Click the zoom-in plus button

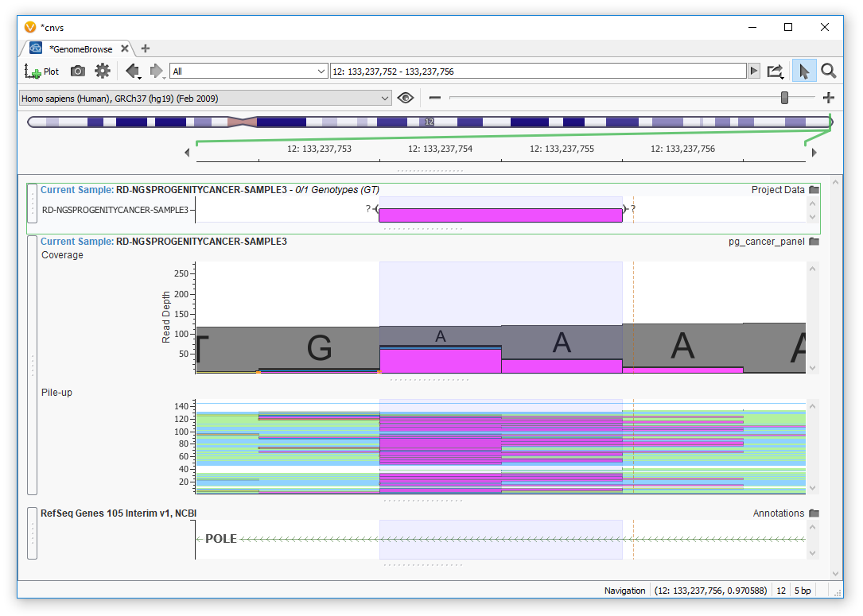tap(828, 97)
